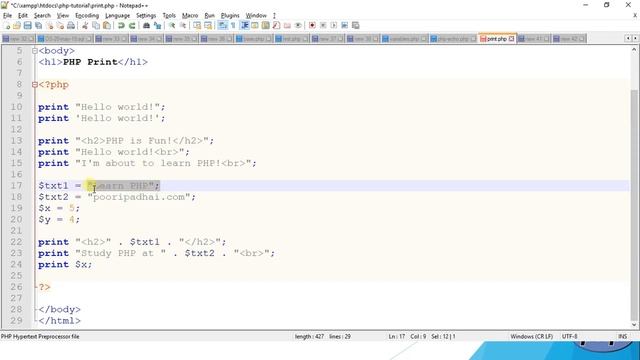Start macro recording with the red dot icon
This screenshot has height=360, width=640.
(x=312, y=25)
